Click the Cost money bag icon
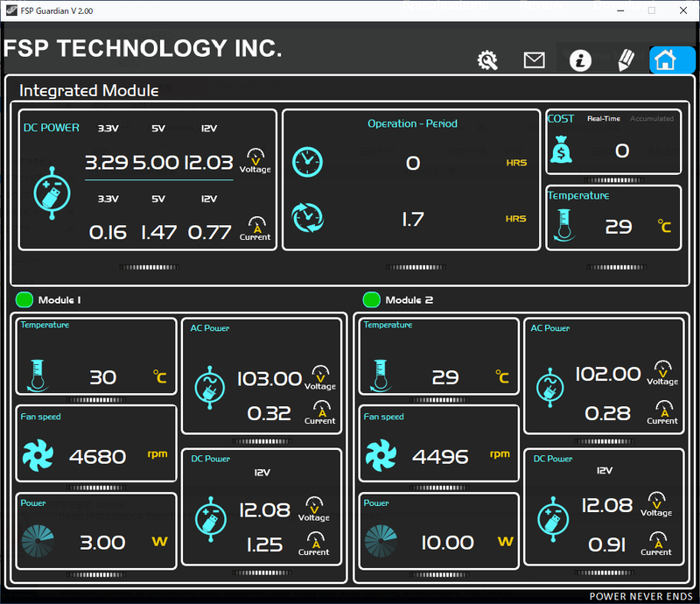The width and height of the screenshot is (700, 604). (561, 149)
